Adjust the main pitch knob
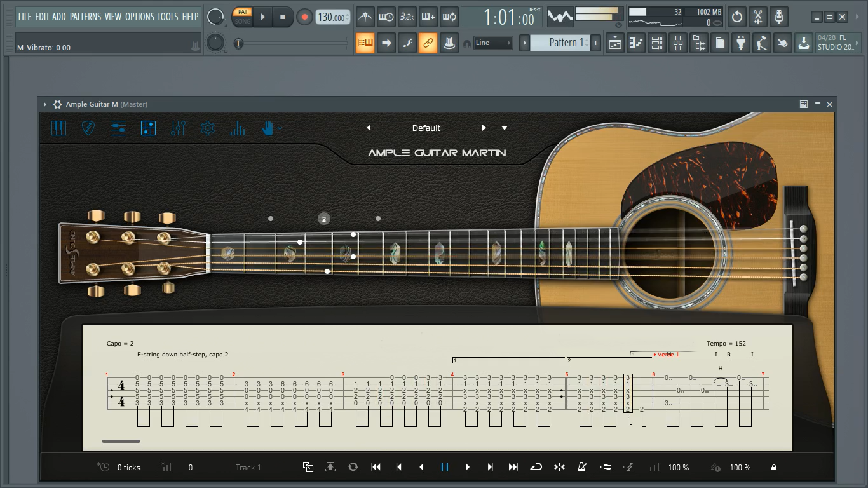This screenshot has width=868, height=488. [216, 43]
